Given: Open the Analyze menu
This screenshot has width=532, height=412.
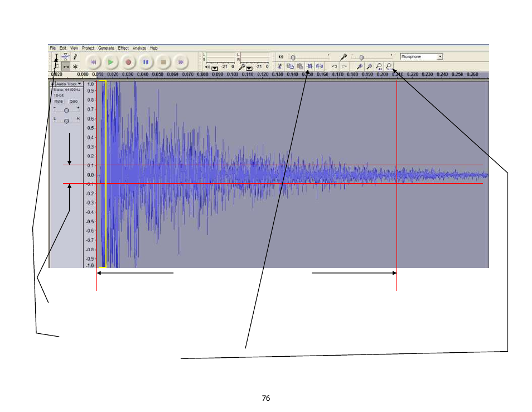Looking at the screenshot, I should (139, 48).
